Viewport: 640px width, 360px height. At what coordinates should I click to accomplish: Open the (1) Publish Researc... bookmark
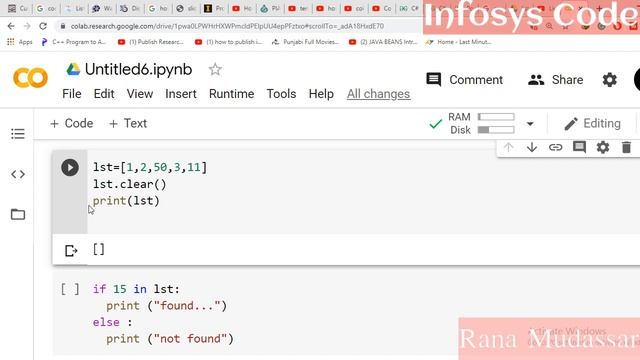click(151, 42)
